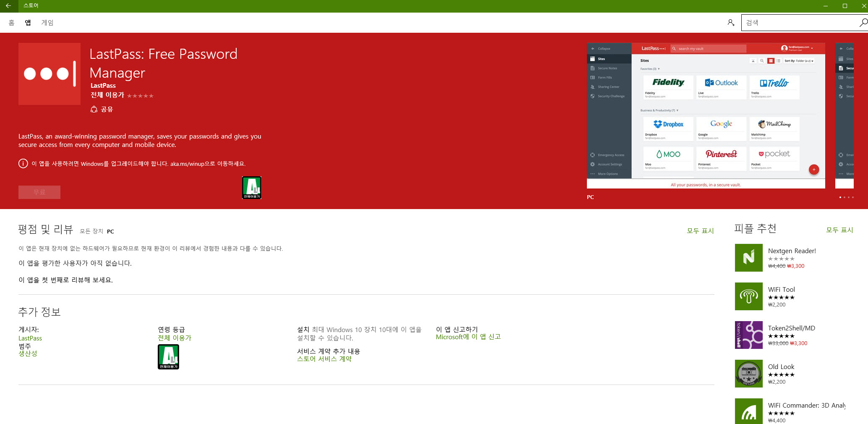Switch to the 앱 tab
The image size is (868, 424).
point(28,23)
